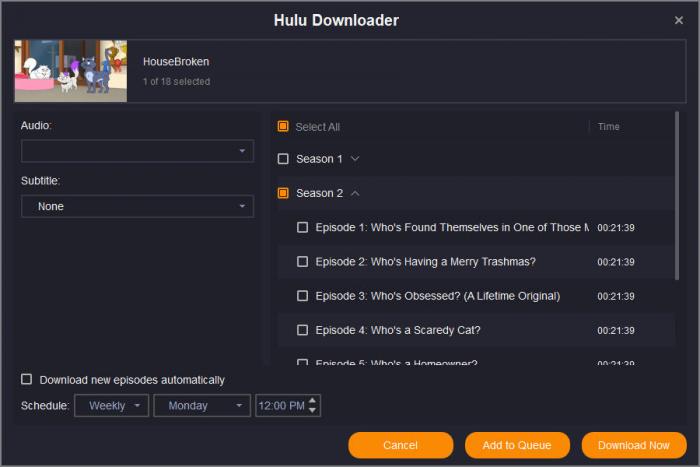Image resolution: width=700 pixels, height=467 pixels.
Task: Check the Season 1 checkbox
Action: pos(283,159)
